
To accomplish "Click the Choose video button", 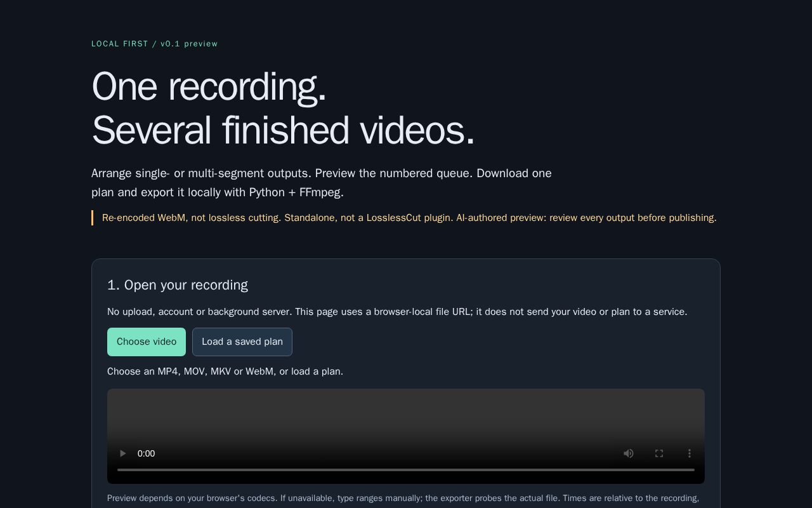I will (x=147, y=342).
